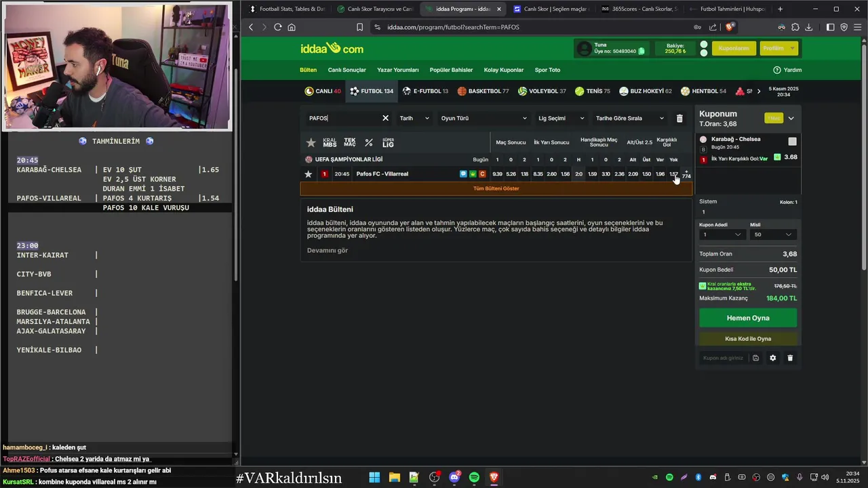Open browser extensions puzzle icon
Image resolution: width=868 pixels, height=488 pixels.
pyautogui.click(x=795, y=27)
